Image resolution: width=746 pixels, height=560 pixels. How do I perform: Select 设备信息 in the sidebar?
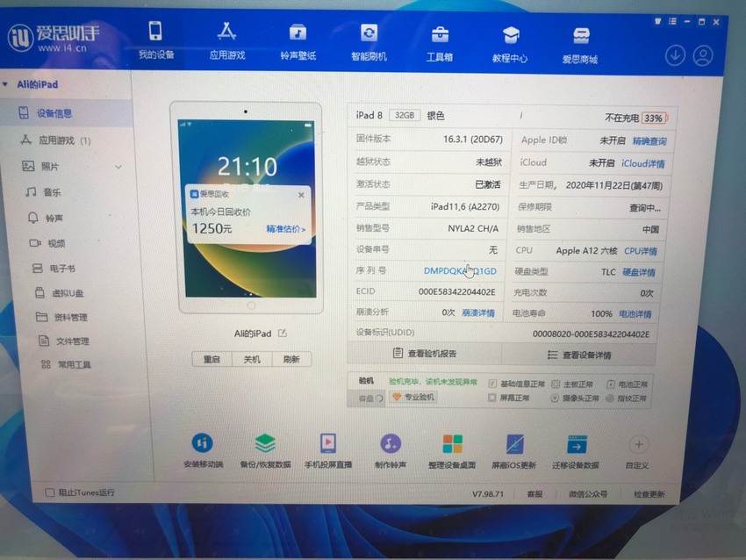pos(66,113)
